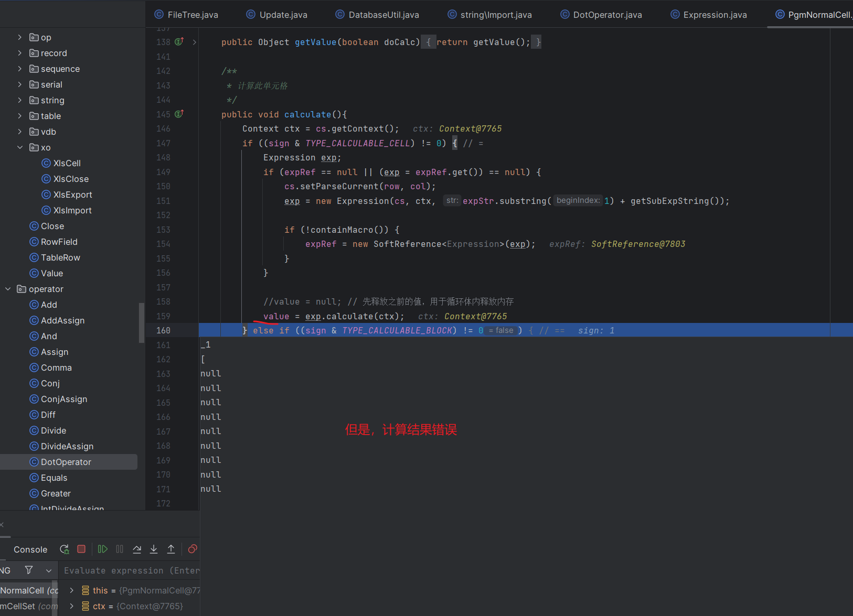
Task: Open the Expression.java editor tab
Action: pyautogui.click(x=715, y=15)
